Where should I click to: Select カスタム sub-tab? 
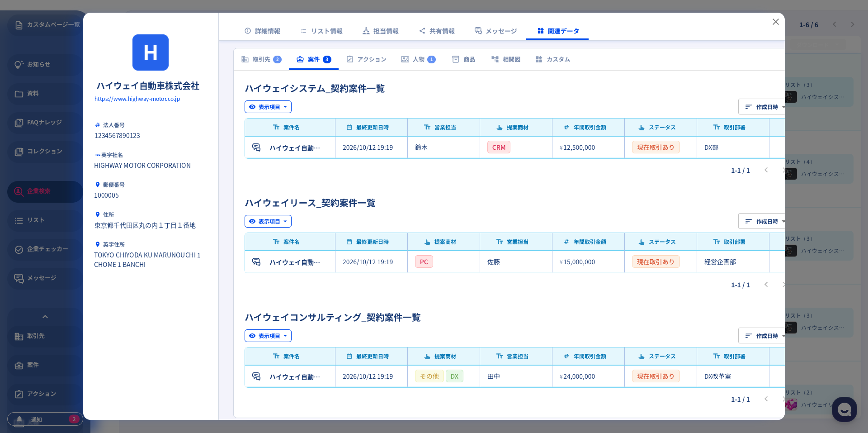click(x=552, y=59)
